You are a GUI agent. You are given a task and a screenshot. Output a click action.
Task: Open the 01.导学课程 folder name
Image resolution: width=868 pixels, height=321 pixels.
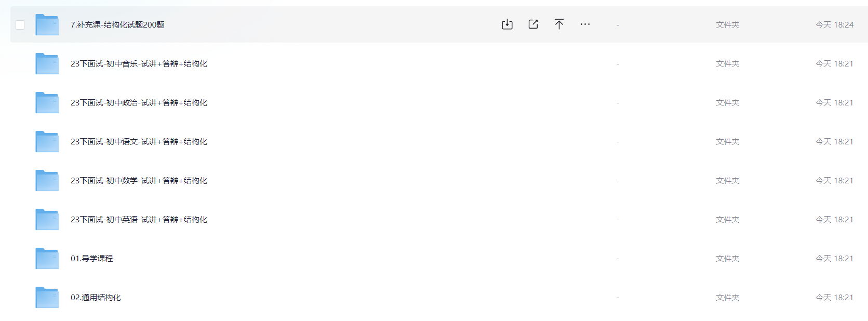pyautogui.click(x=91, y=259)
